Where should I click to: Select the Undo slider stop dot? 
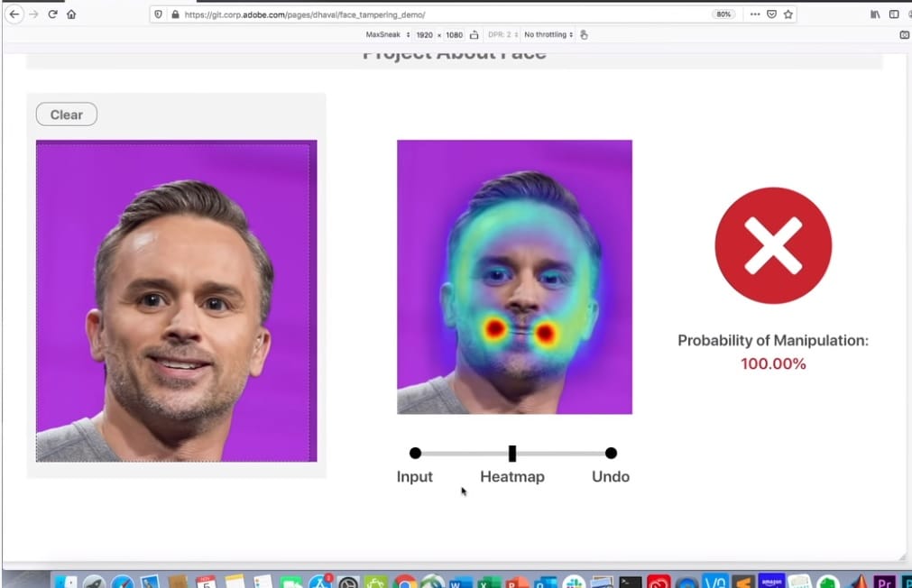click(611, 453)
